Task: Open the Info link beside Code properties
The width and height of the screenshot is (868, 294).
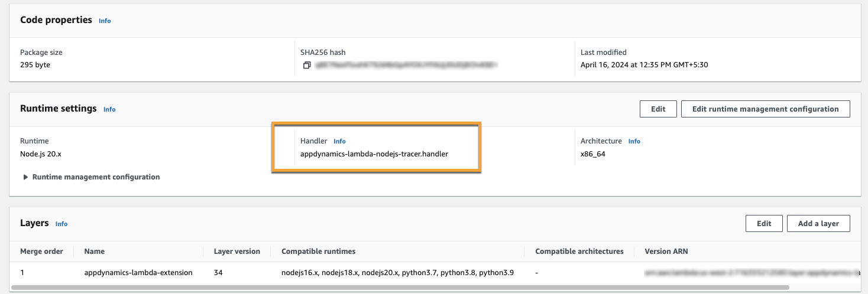Action: coord(105,21)
